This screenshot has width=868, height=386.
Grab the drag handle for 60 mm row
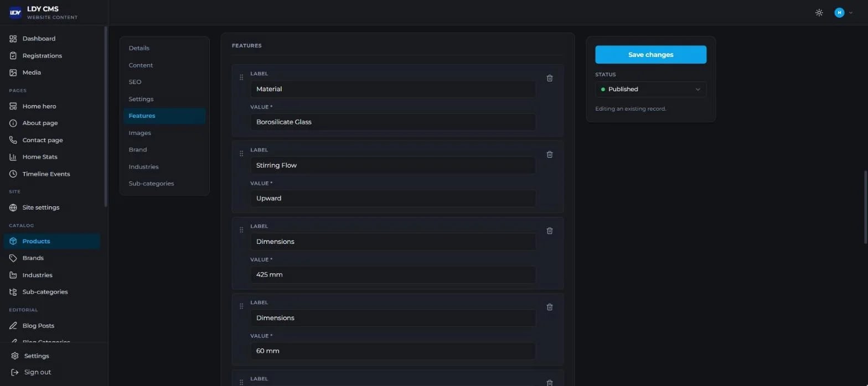241,306
